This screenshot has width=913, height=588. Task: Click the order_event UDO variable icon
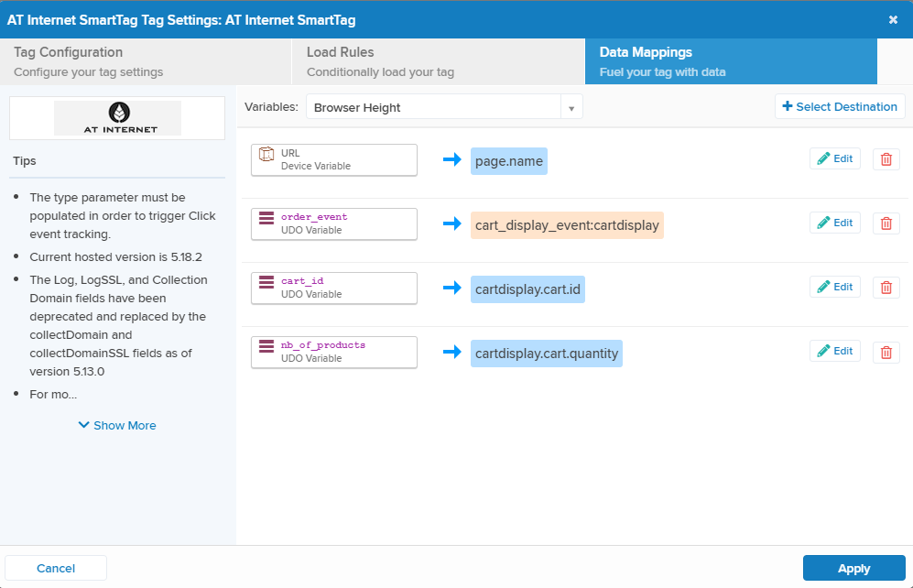coord(266,218)
